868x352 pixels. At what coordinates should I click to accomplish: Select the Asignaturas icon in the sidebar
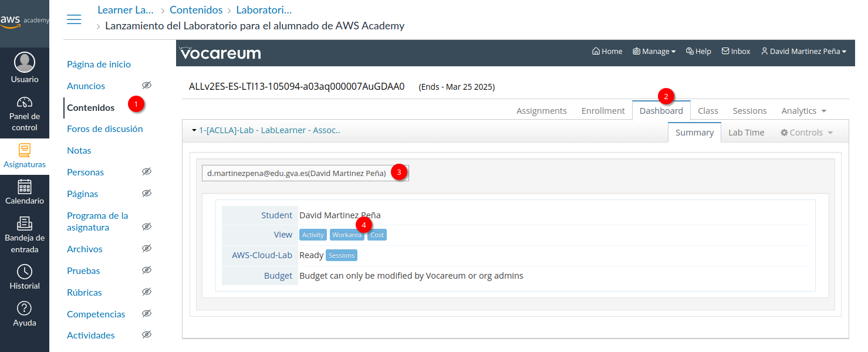(x=25, y=154)
